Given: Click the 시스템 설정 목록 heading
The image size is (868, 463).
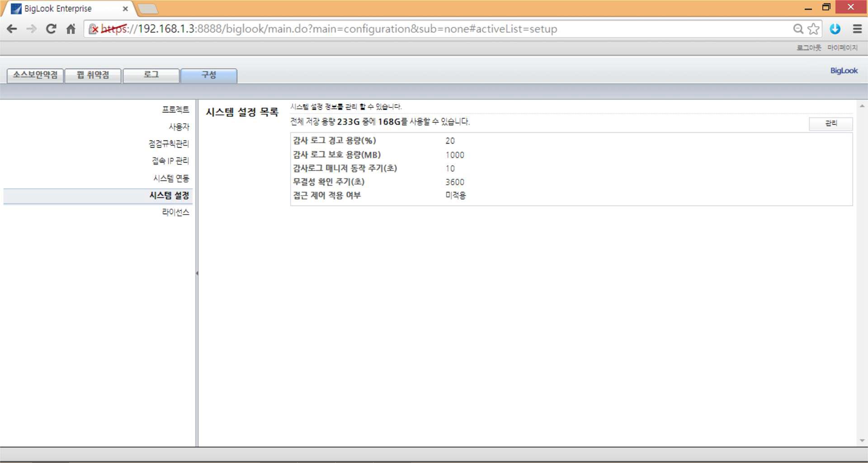Looking at the screenshot, I should coord(242,112).
